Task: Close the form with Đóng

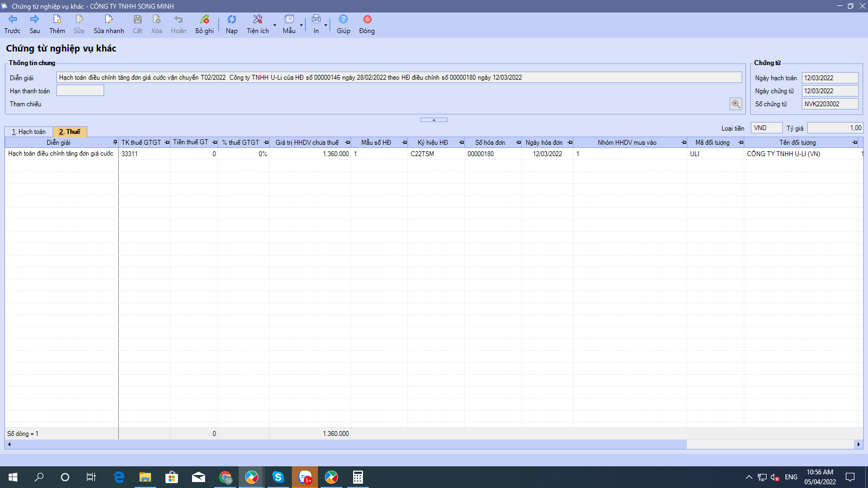Action: coord(367,24)
